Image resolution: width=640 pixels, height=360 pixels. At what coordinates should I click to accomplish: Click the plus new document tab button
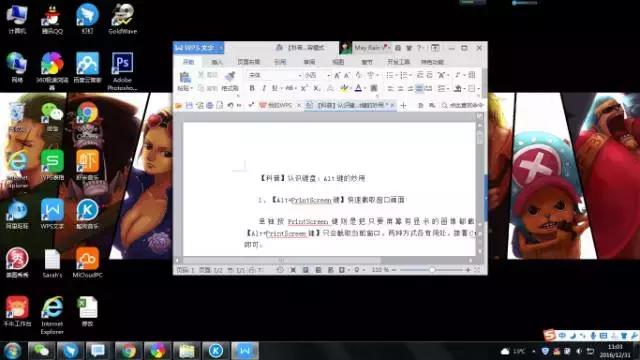pos(403,106)
